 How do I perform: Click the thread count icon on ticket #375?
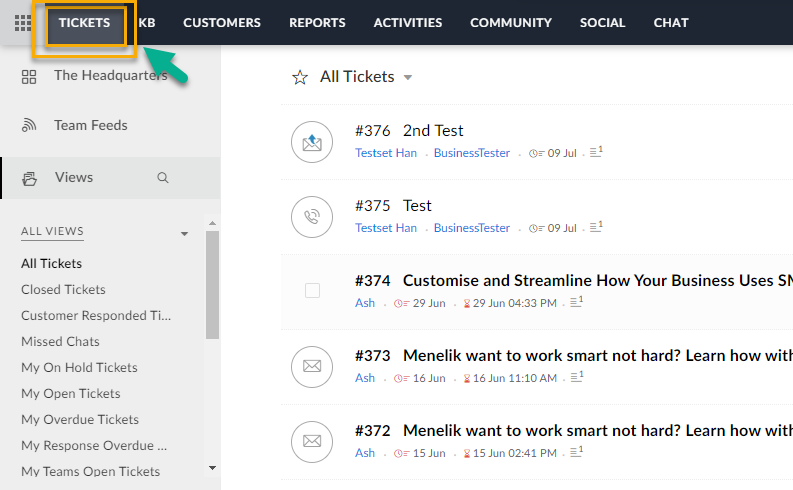(596, 227)
